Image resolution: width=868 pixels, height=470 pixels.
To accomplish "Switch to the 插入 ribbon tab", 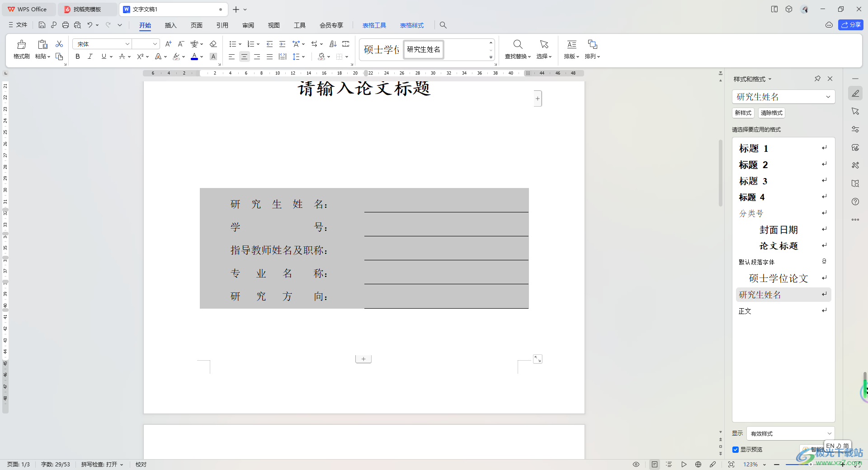I will pos(170,25).
